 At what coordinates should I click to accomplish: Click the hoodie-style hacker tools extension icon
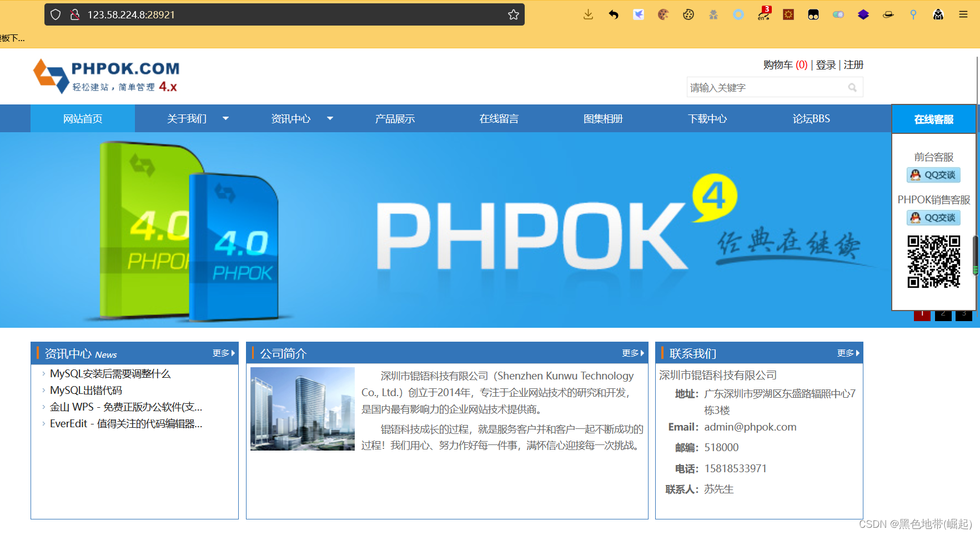click(x=938, y=14)
